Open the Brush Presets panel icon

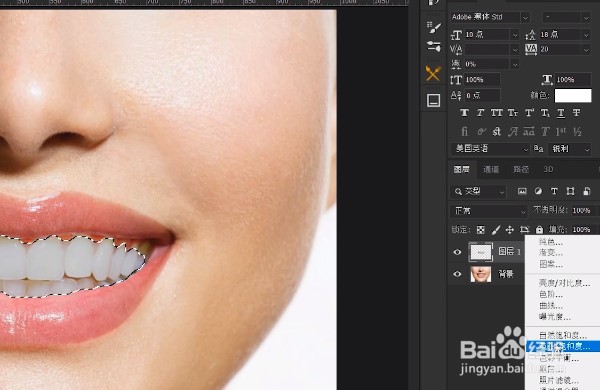(x=434, y=27)
